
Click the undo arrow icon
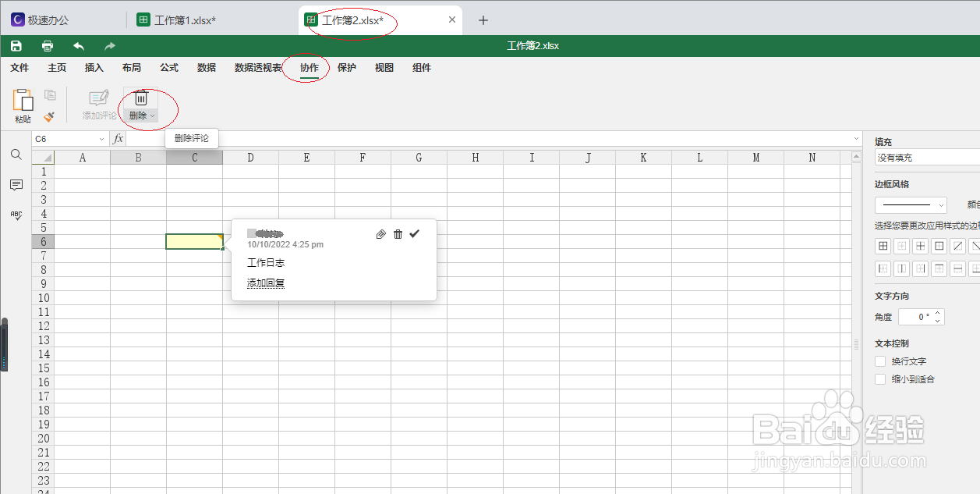(x=77, y=45)
